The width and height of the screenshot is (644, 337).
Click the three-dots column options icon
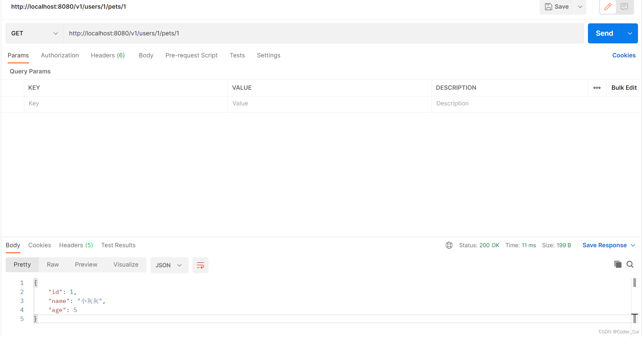(x=597, y=88)
